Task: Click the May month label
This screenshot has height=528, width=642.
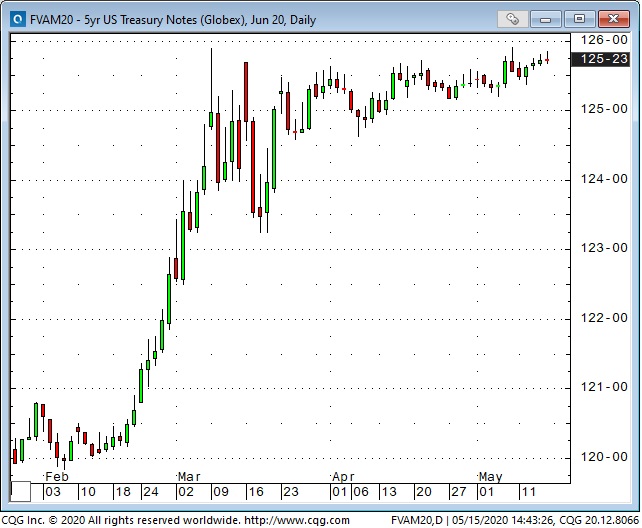Action: (490, 477)
